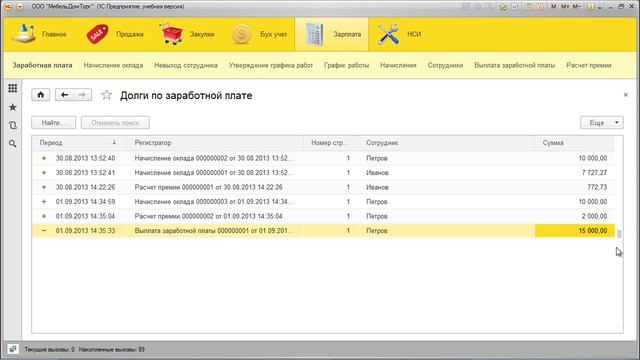
Task: Click Иванов in the 7 727,27 row
Action: [377, 173]
